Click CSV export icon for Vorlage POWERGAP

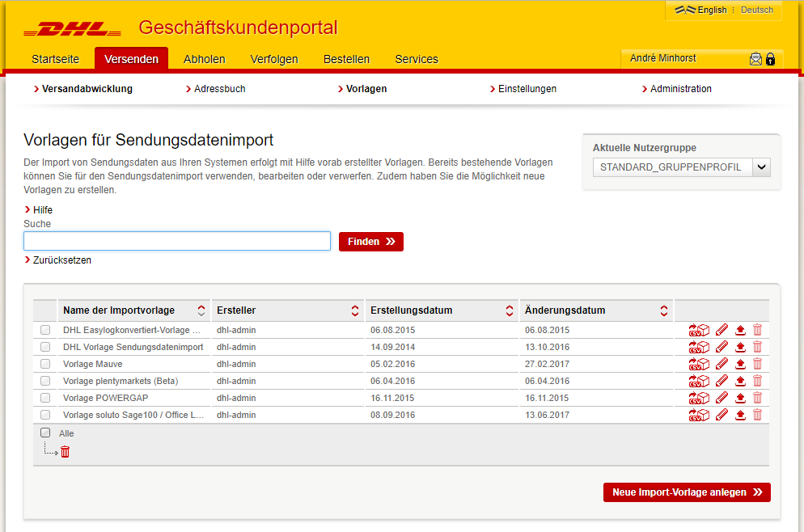pos(699,398)
